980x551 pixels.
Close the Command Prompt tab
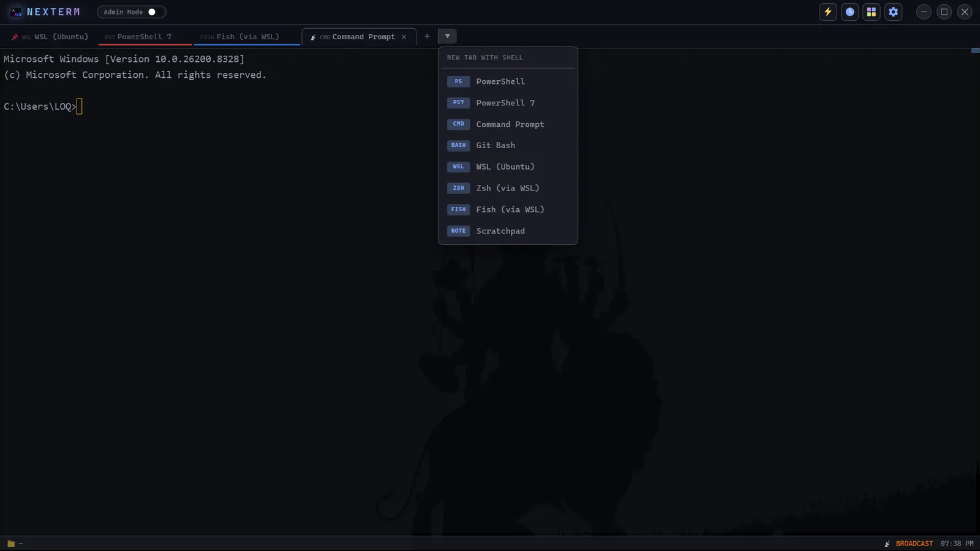(404, 37)
